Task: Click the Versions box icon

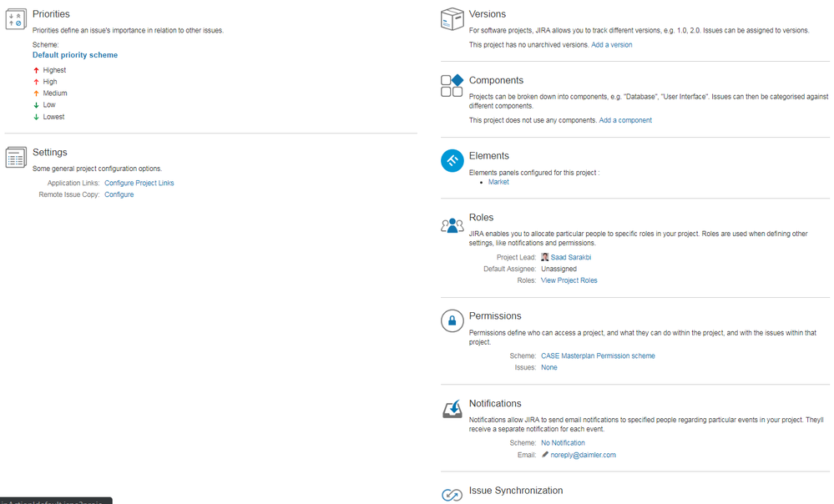Action: pyautogui.click(x=452, y=19)
